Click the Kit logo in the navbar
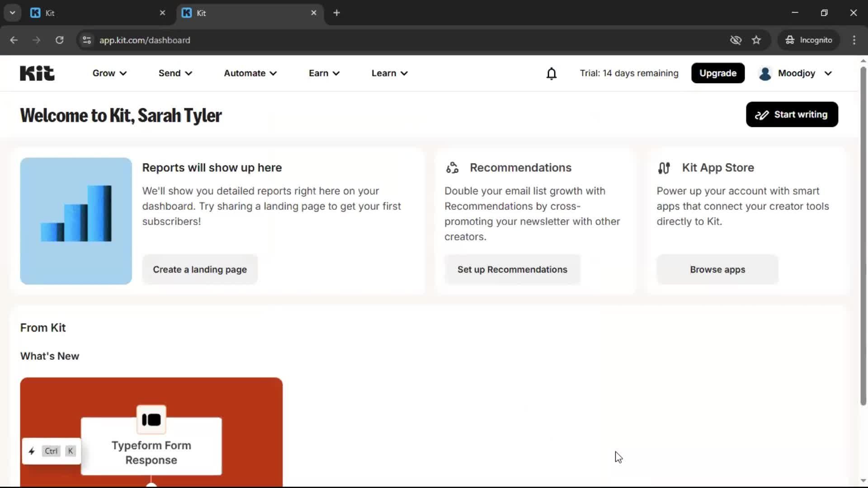Viewport: 868px width, 488px height. coord(37,73)
